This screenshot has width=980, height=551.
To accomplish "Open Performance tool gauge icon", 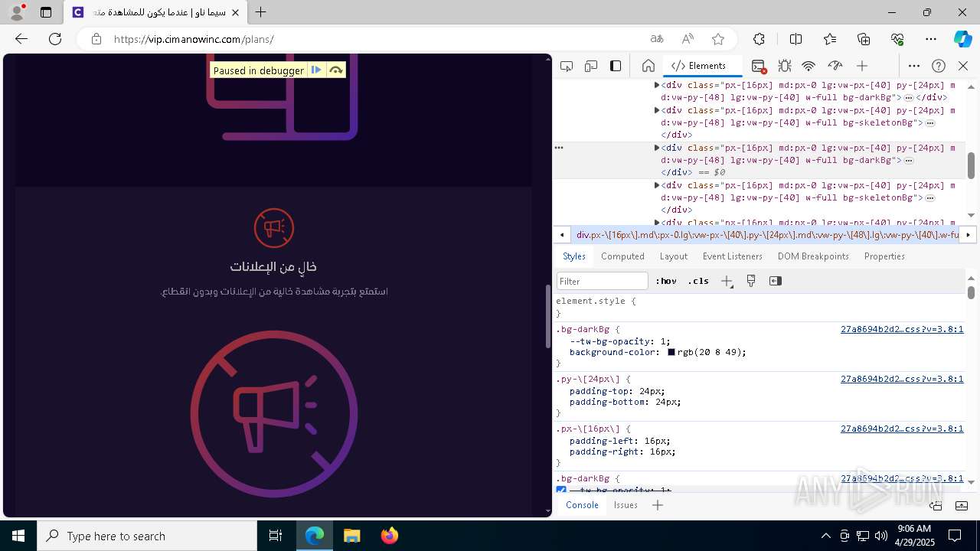I will pos(835,66).
